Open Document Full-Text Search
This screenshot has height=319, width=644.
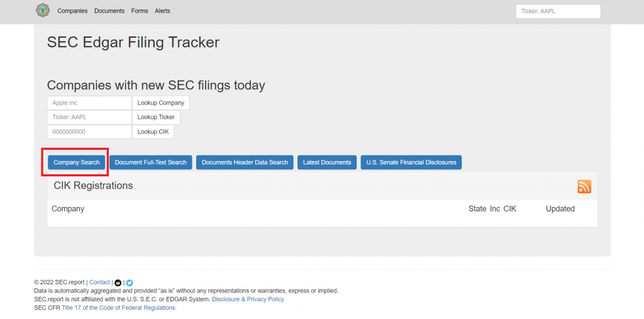click(150, 162)
